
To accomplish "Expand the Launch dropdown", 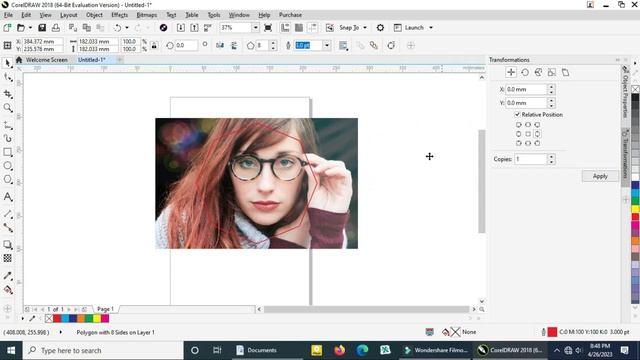I will [x=431, y=28].
